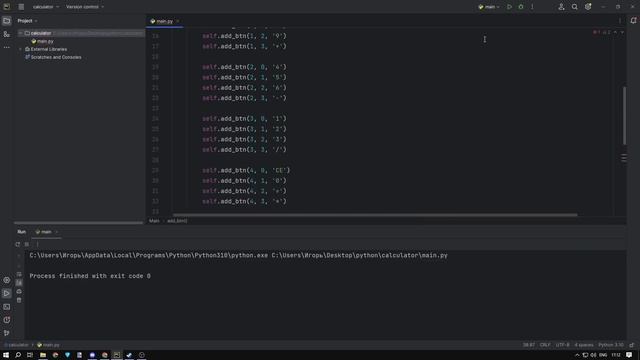Show hidden system tray icons
The image size is (640, 360).
(577, 355)
